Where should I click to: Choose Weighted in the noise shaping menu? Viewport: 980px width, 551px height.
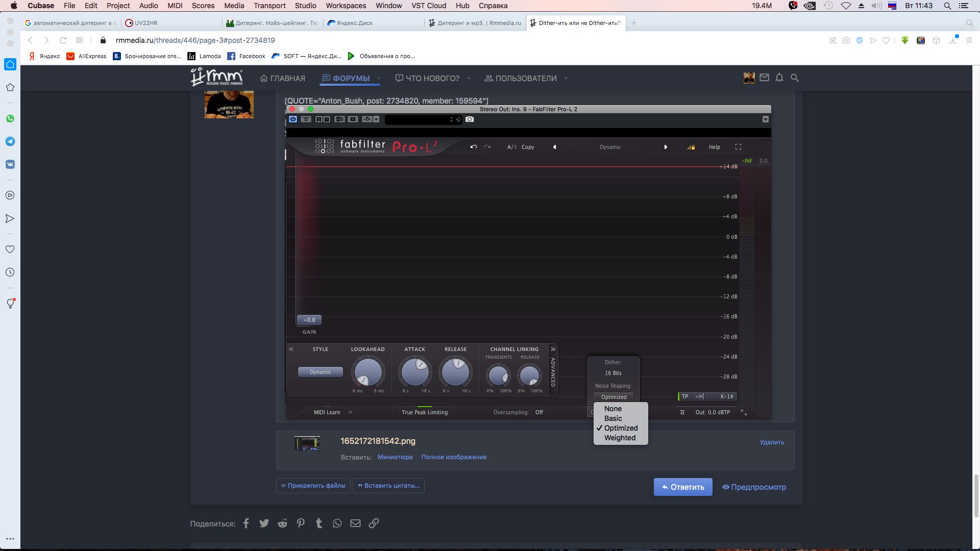click(621, 438)
